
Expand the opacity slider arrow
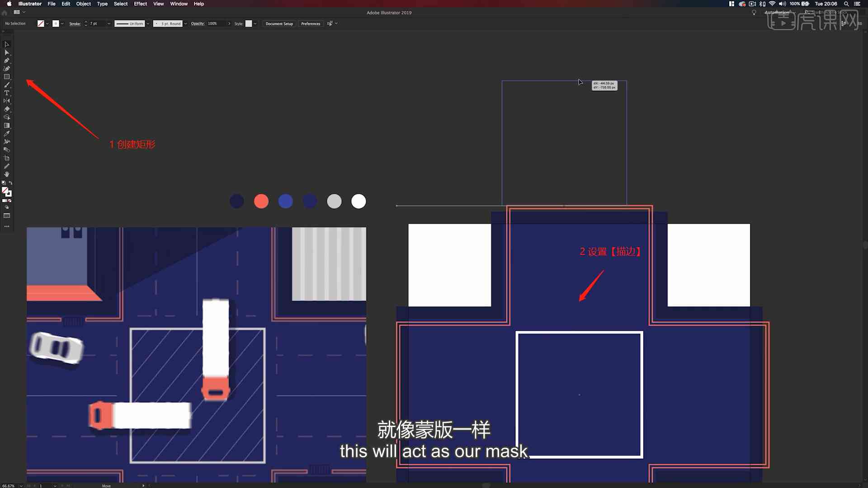(x=229, y=23)
